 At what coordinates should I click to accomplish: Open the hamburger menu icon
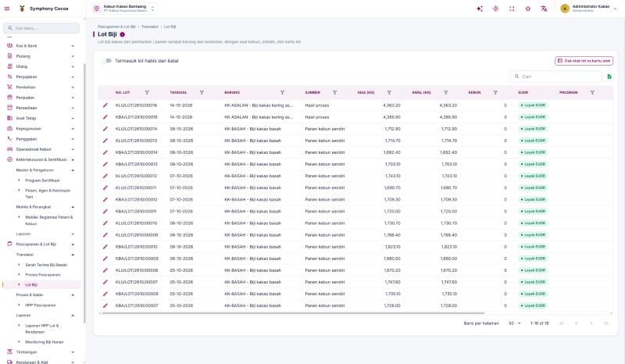coord(7,9)
